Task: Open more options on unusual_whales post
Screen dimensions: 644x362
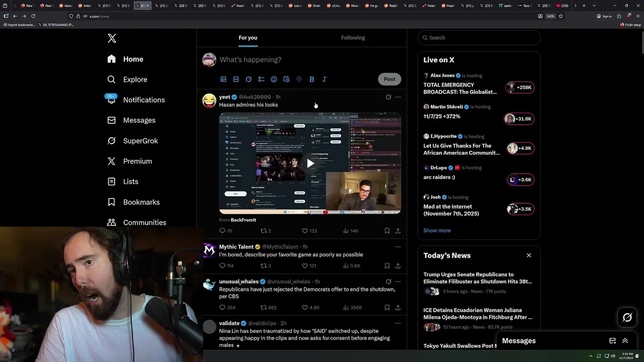Action: 398,282
